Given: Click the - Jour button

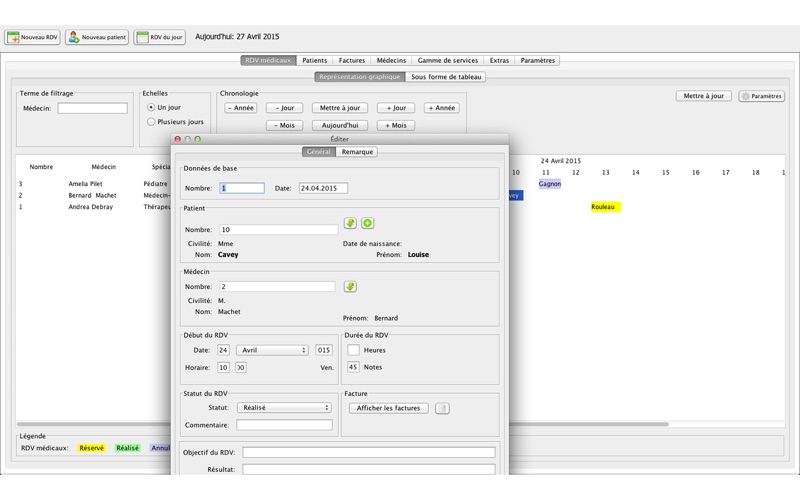Looking at the screenshot, I should [x=285, y=108].
